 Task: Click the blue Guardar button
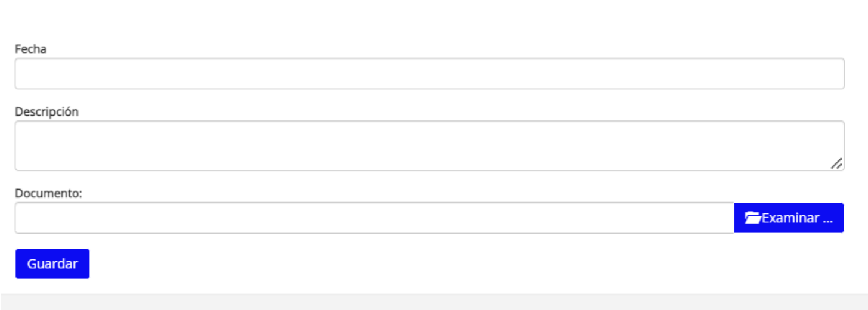tap(52, 263)
